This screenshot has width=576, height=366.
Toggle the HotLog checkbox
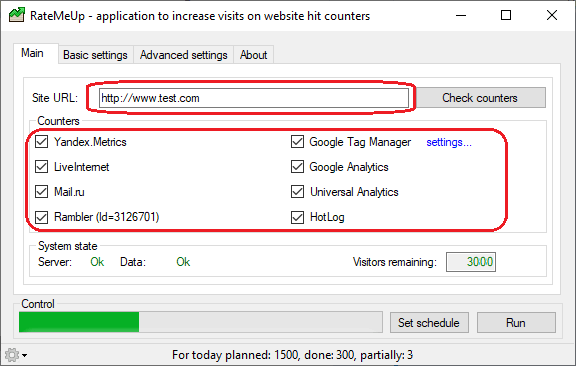tap(297, 217)
